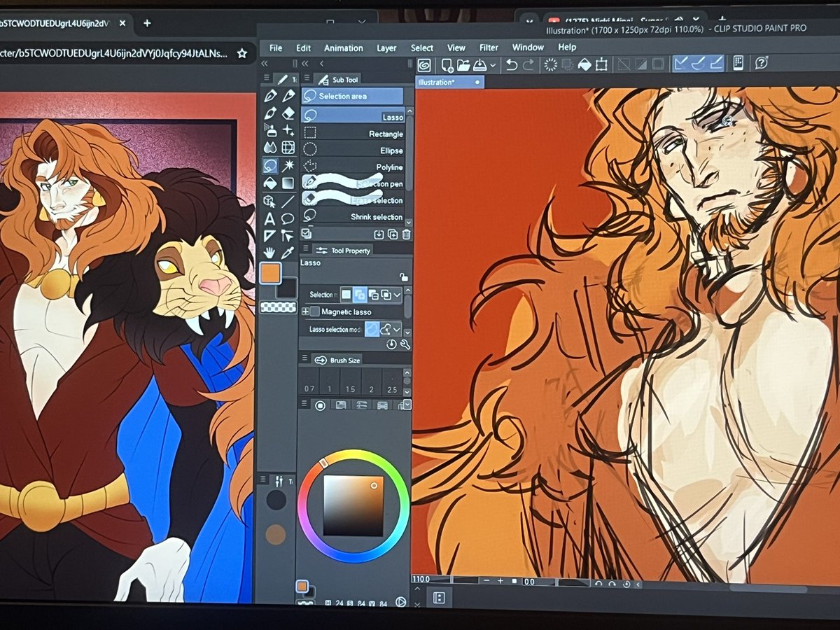This screenshot has height=630, width=840.
Task: Open the Edit menu
Action: [x=303, y=48]
